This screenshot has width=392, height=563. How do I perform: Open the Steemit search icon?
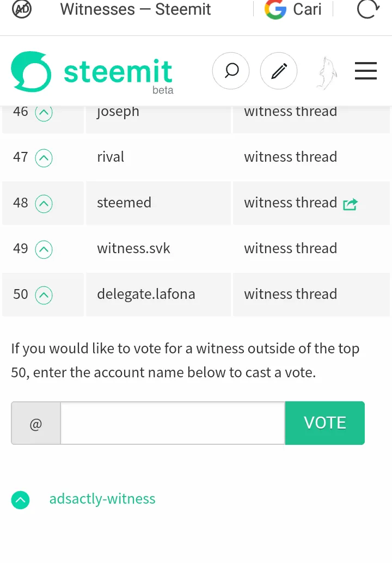231,71
